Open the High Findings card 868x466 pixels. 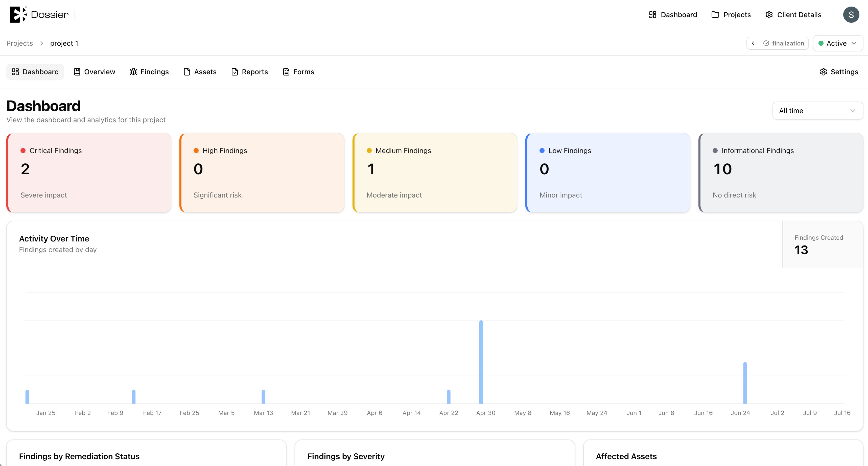tap(262, 173)
